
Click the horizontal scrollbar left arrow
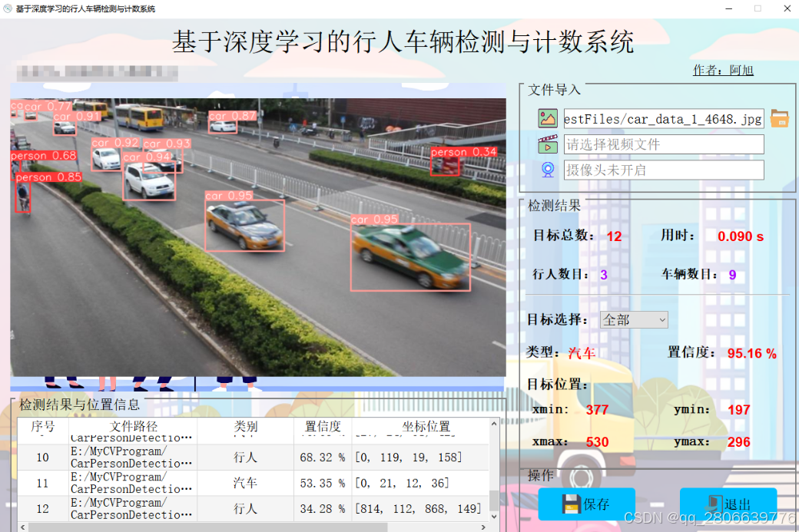click(23, 527)
